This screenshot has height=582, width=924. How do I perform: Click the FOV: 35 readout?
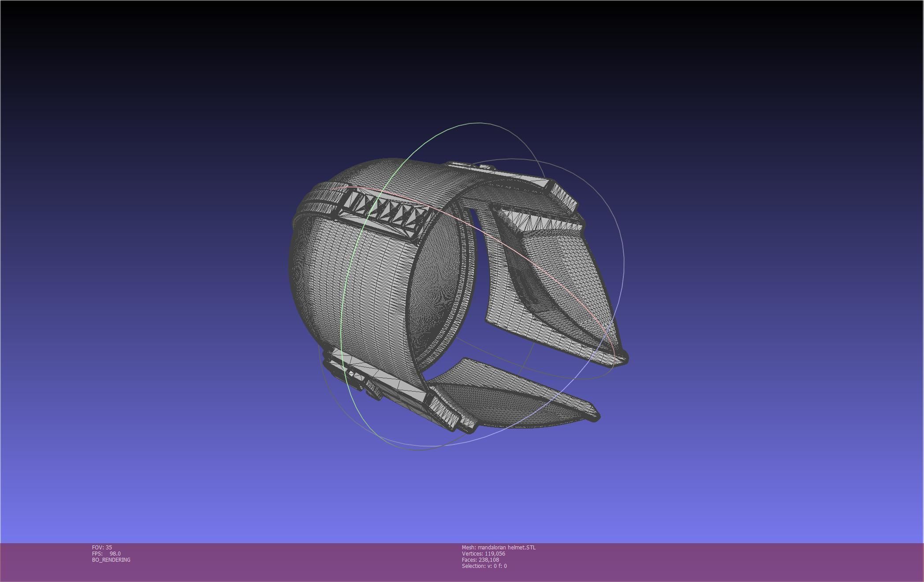102,547
